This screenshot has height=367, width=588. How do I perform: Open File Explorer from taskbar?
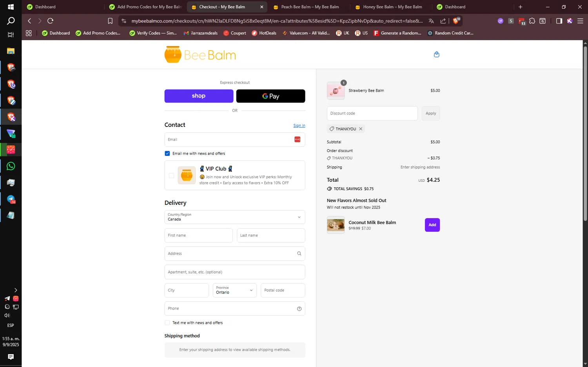[11, 51]
